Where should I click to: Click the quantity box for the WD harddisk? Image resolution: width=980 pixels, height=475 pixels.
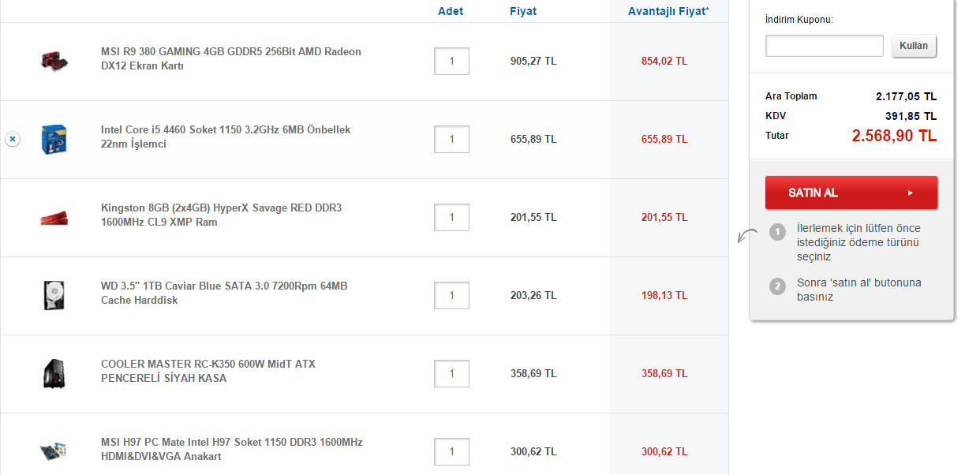pyautogui.click(x=451, y=296)
